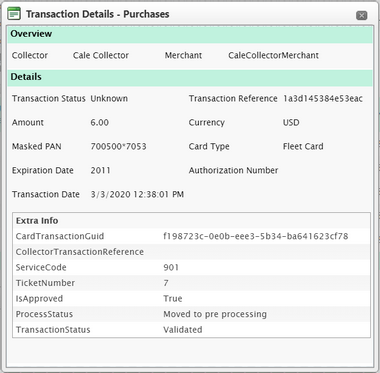Click the Transaction Status value 'Unknown'
The width and height of the screenshot is (380, 373).
[x=109, y=99]
